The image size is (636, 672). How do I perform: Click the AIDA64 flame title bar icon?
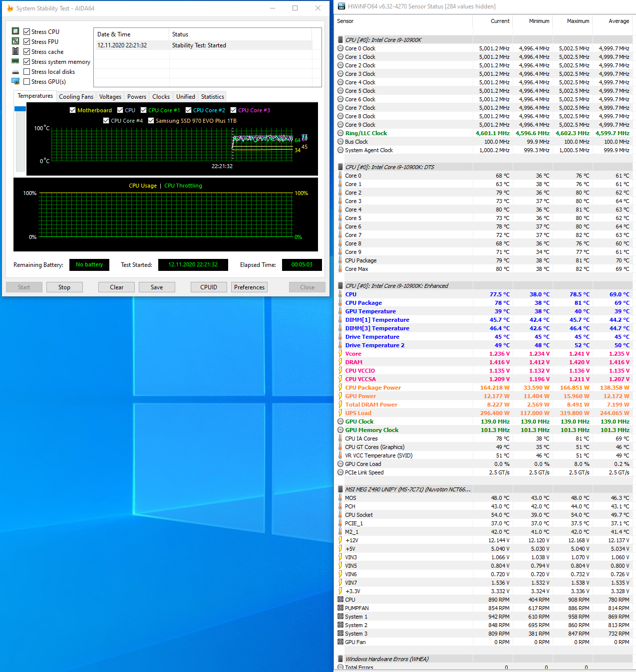10,8
